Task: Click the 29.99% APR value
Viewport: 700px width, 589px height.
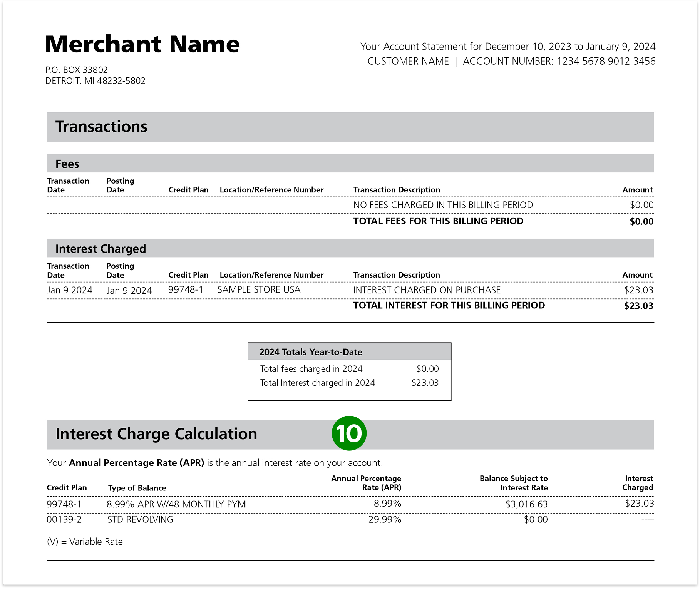Action: (x=385, y=520)
